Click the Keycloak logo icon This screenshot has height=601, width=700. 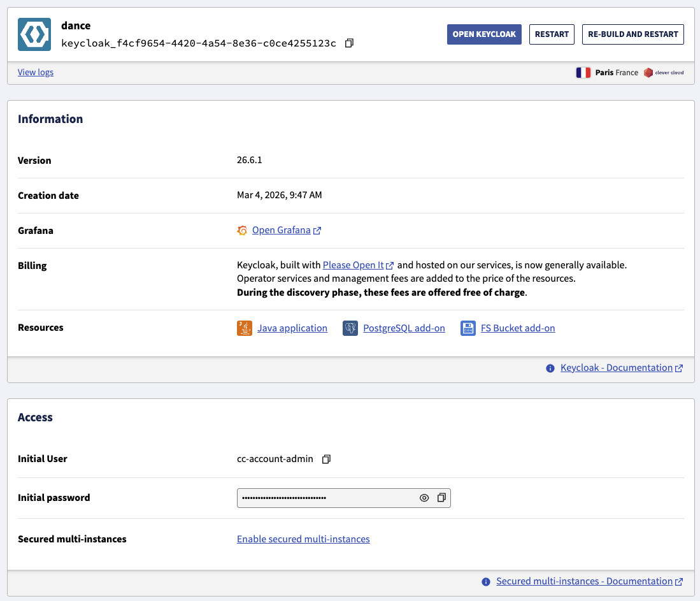click(34, 34)
